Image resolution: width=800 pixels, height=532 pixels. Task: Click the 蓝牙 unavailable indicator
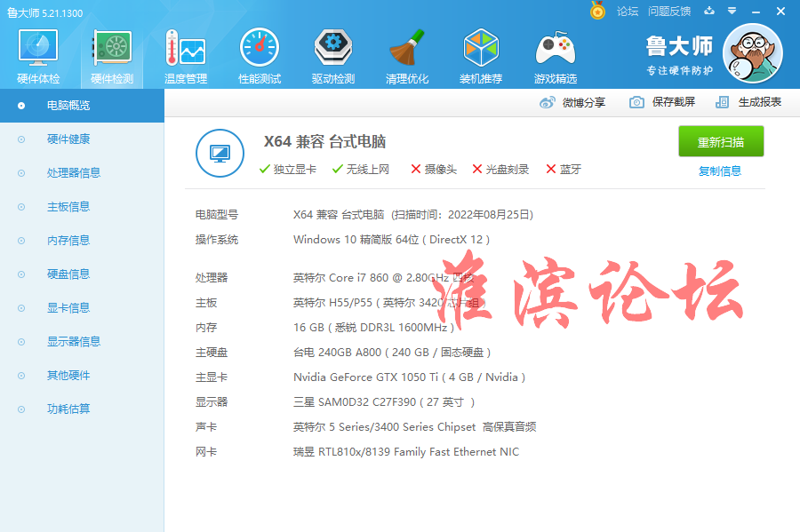coord(564,169)
